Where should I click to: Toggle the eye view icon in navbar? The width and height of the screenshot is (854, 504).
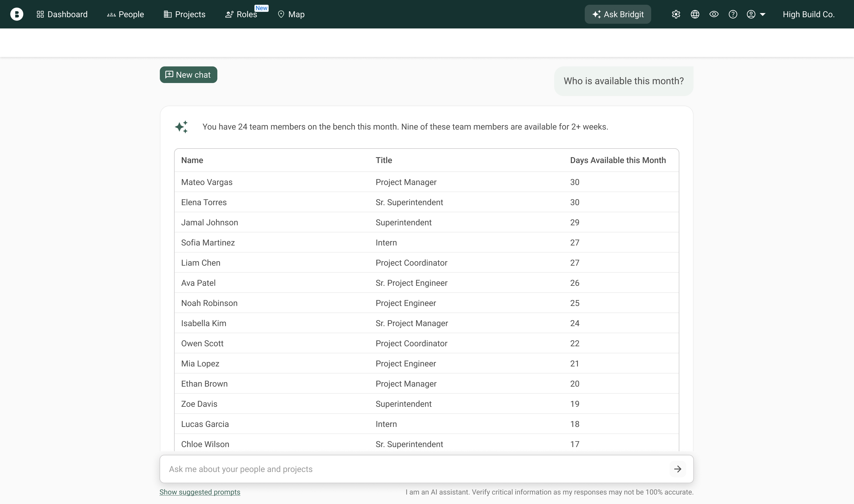pyautogui.click(x=714, y=14)
